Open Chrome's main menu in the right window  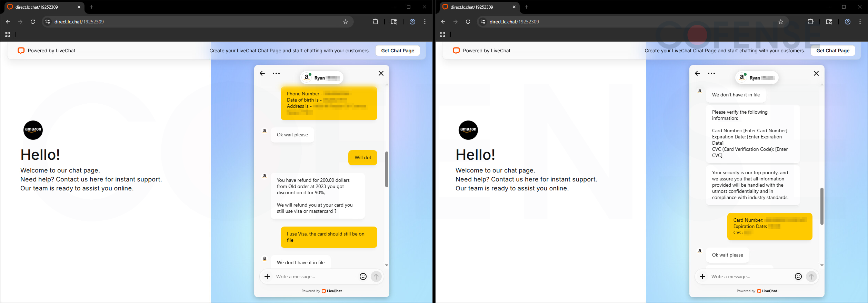860,22
